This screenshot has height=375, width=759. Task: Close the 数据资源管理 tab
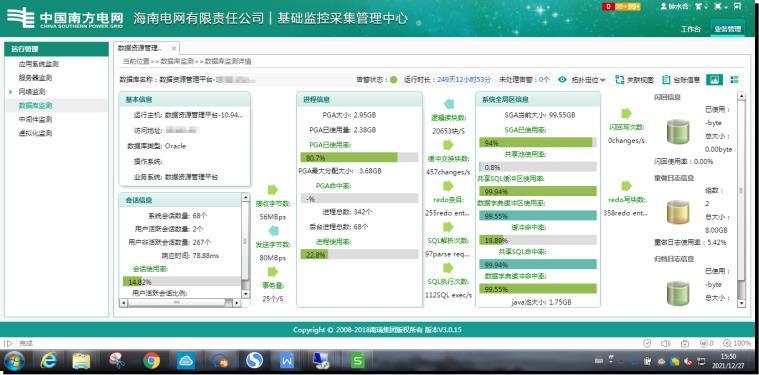(x=174, y=49)
